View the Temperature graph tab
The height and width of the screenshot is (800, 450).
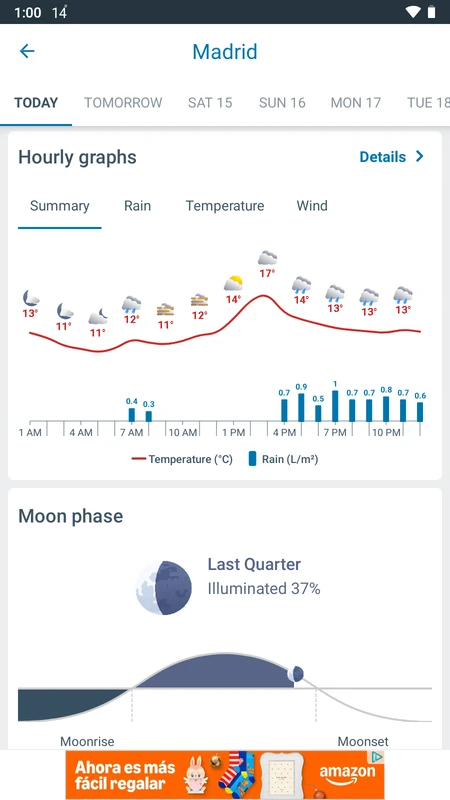pos(225,206)
